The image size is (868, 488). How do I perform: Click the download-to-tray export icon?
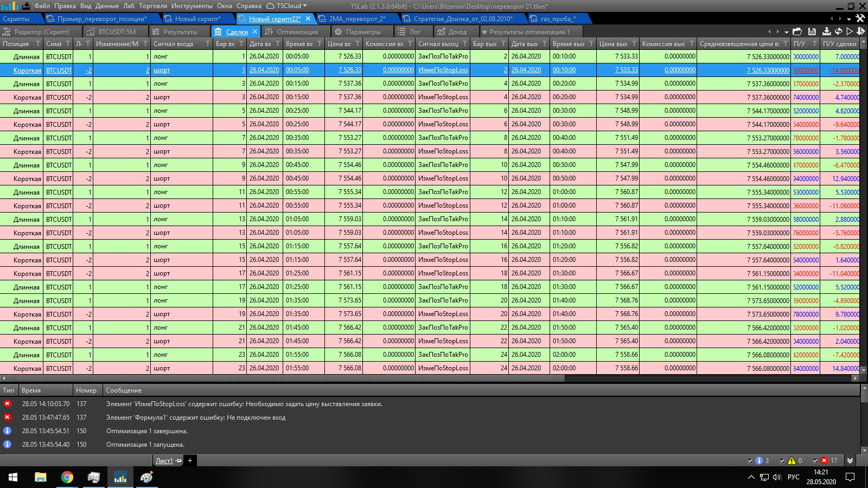click(x=827, y=31)
